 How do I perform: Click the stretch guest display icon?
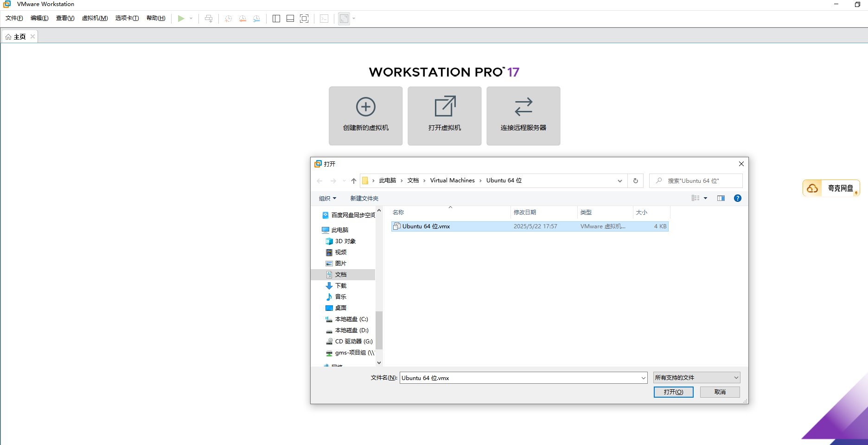344,19
